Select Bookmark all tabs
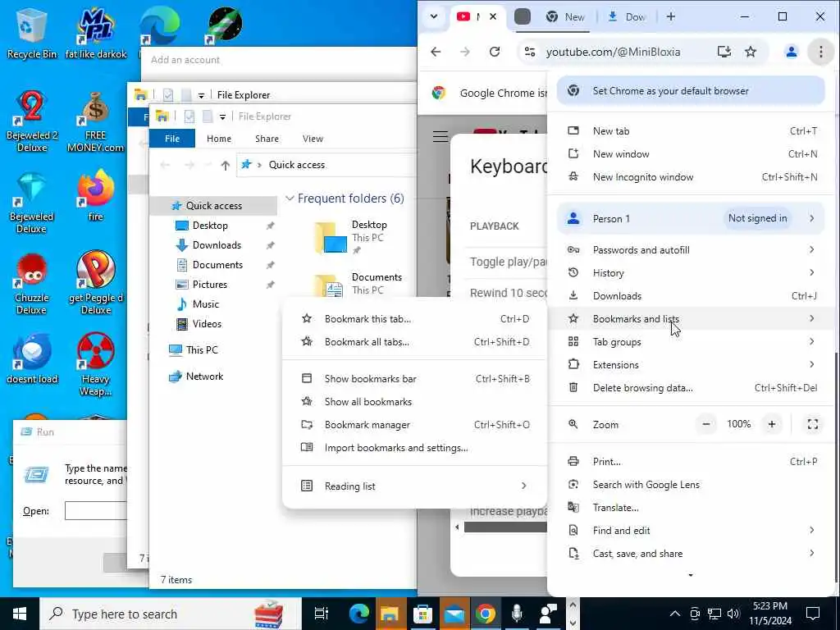Screen dimensions: 840x630 414,342
